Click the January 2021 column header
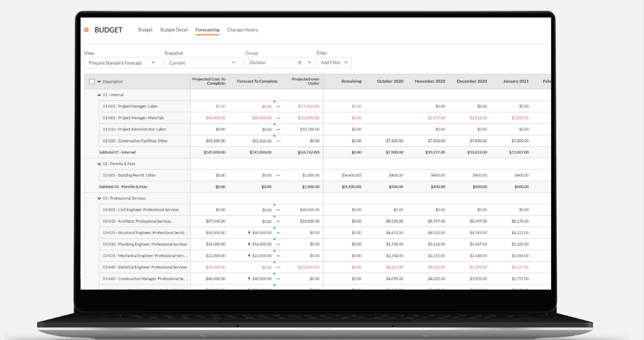The image size is (644, 340). pos(516,81)
